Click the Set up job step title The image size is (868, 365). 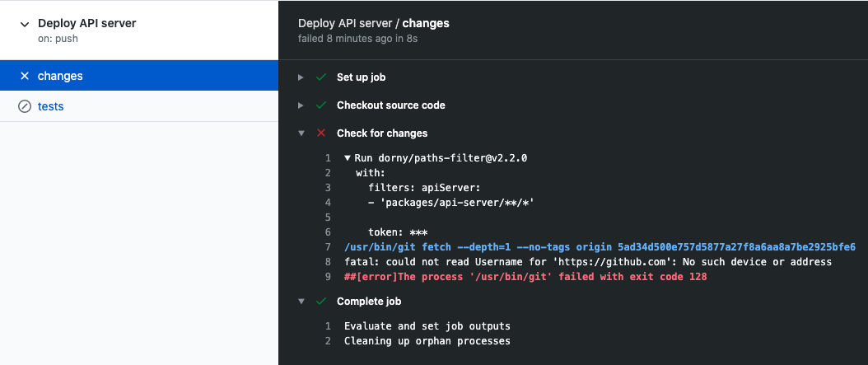[x=361, y=77]
